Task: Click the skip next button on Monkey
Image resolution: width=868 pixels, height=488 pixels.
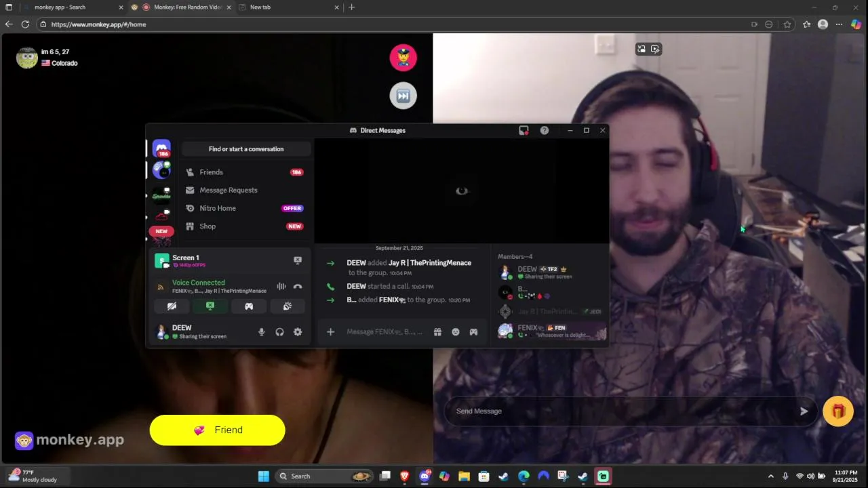Action: click(403, 96)
